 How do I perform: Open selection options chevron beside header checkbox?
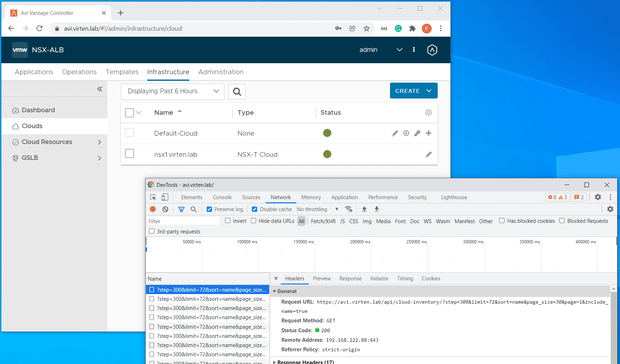[139, 113]
